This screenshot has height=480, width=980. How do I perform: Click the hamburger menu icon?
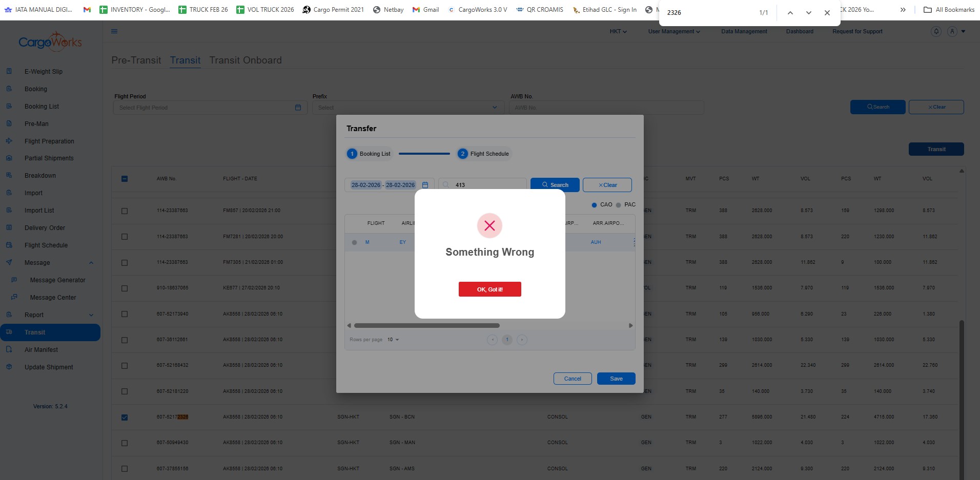coord(114,31)
